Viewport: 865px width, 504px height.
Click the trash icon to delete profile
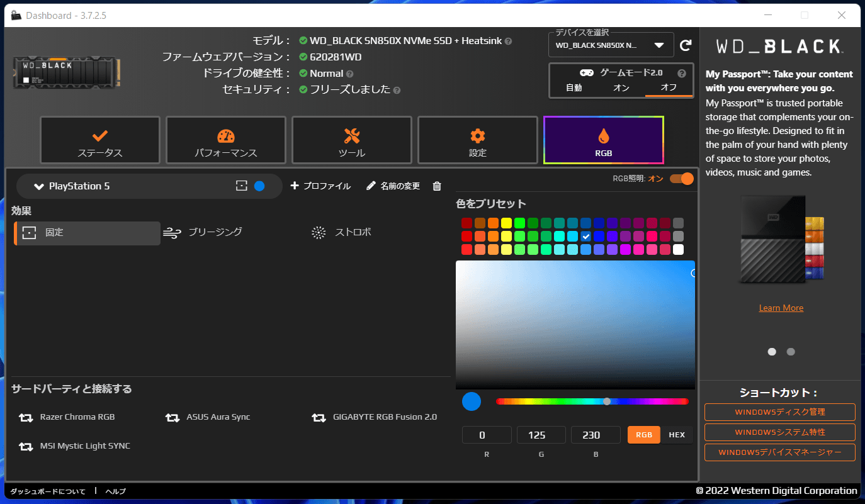437,186
